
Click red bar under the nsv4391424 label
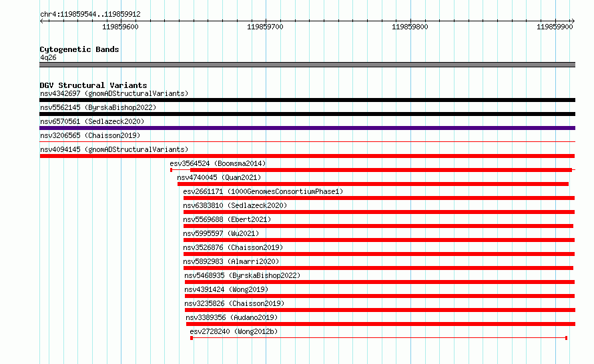[x=380, y=296]
